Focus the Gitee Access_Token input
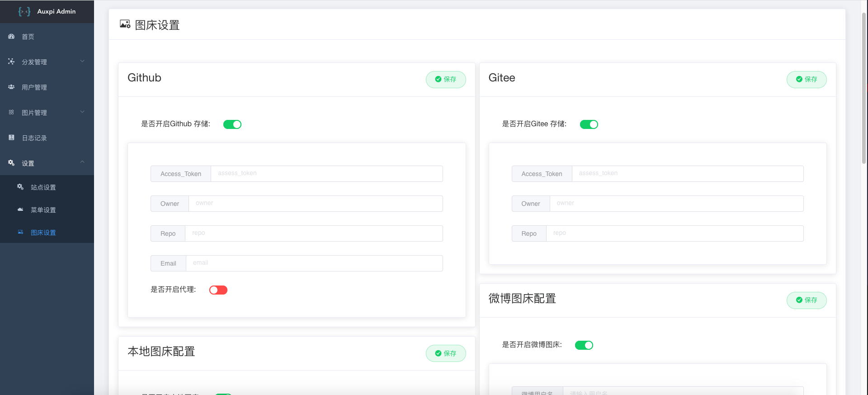The width and height of the screenshot is (868, 395). tap(688, 174)
